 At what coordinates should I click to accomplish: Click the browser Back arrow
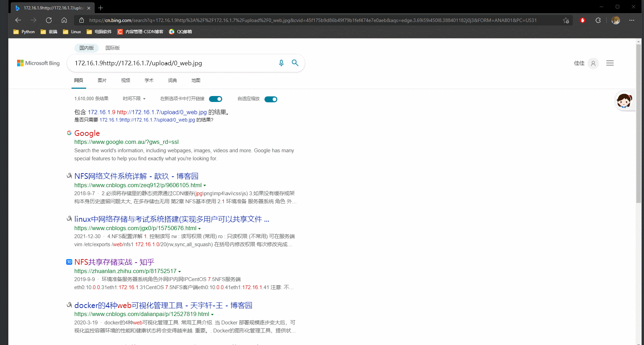pos(18,20)
